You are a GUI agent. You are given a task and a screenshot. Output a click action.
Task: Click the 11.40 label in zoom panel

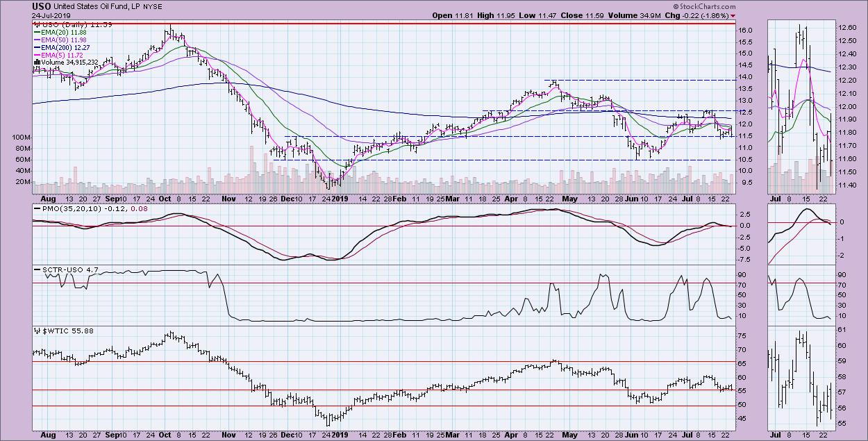(847, 185)
